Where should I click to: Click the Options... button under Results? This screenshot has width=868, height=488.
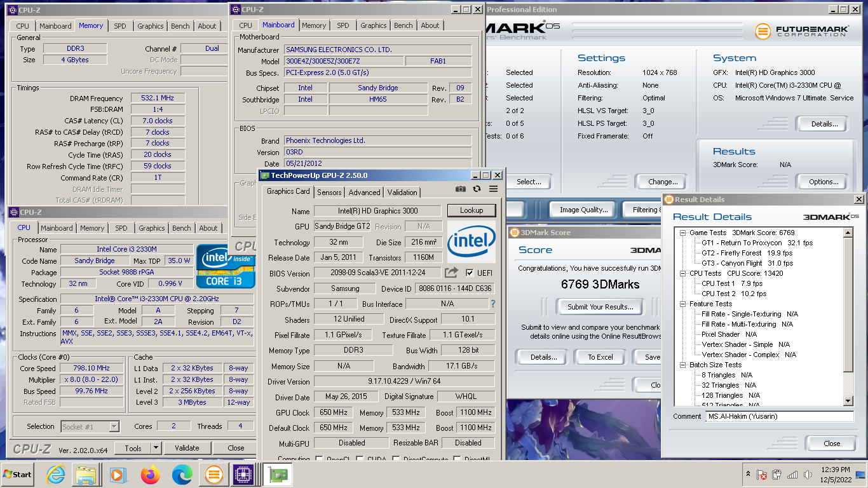coord(824,182)
